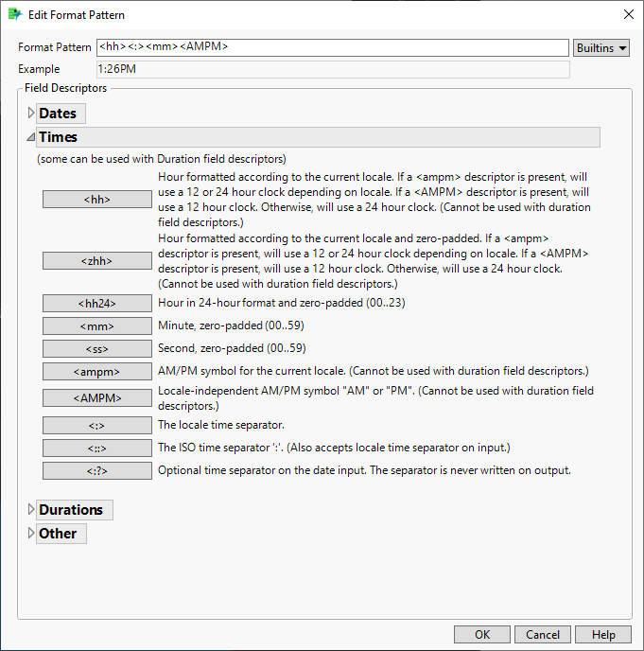The width and height of the screenshot is (644, 651).
Task: Insert the <hh24> 24-hour descriptor
Action: click(97, 304)
